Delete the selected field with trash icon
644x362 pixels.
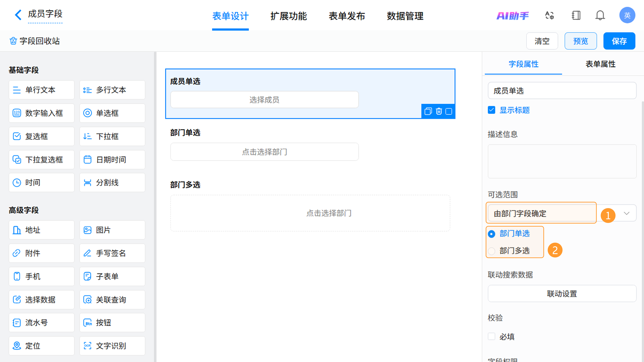pyautogui.click(x=439, y=111)
